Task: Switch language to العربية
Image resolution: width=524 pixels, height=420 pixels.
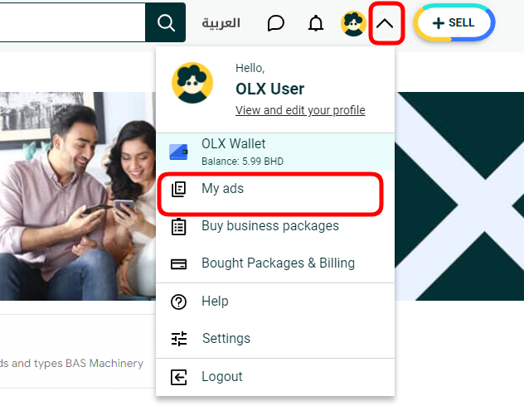Action: click(221, 23)
